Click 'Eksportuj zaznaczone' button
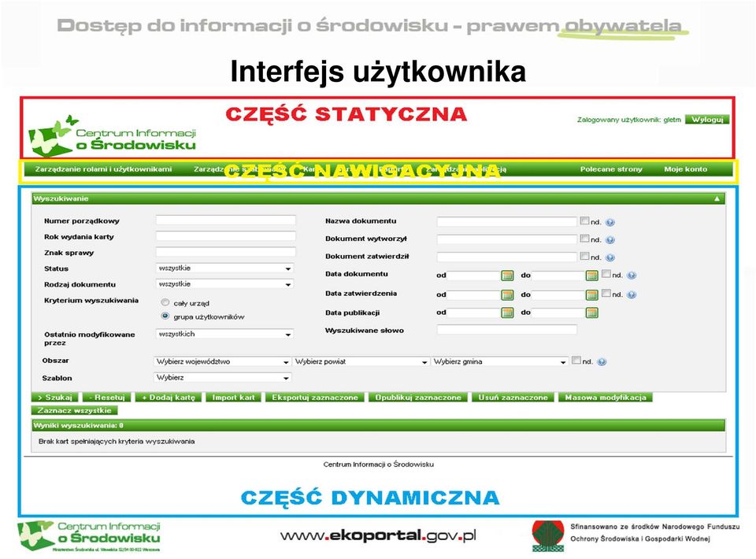 [315, 398]
